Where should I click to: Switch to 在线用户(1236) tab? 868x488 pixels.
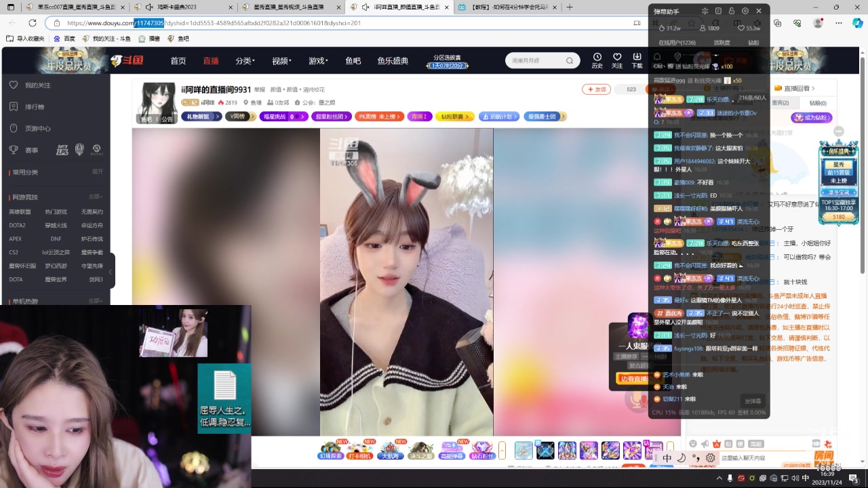[677, 43]
